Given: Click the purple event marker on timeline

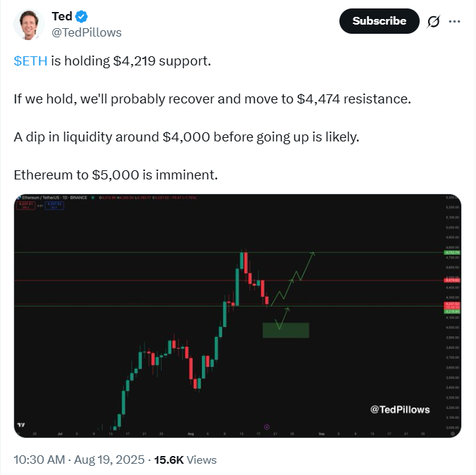Looking at the screenshot, I should pyautogui.click(x=267, y=427).
